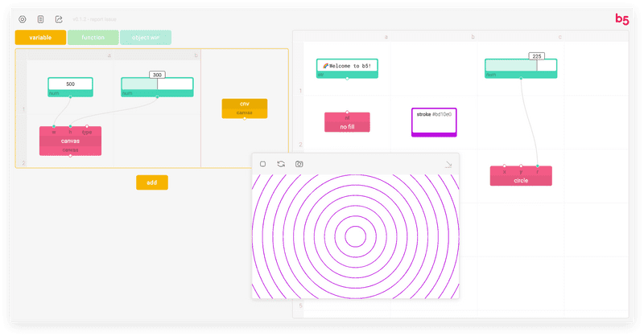Click the yellow add button
The height and width of the screenshot is (336, 644).
coord(152,182)
